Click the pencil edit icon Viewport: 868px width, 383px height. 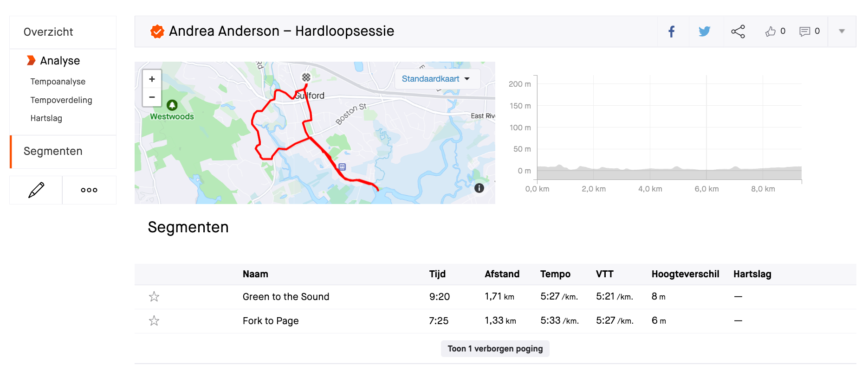tap(36, 190)
